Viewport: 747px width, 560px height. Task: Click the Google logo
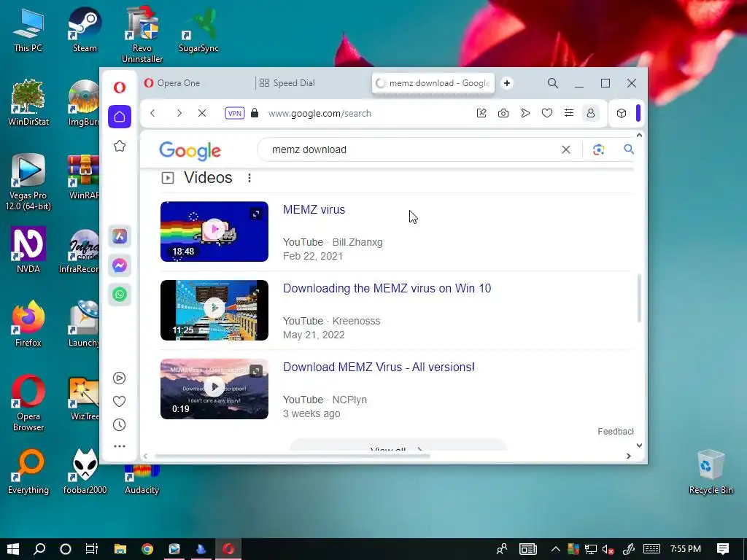pos(190,150)
